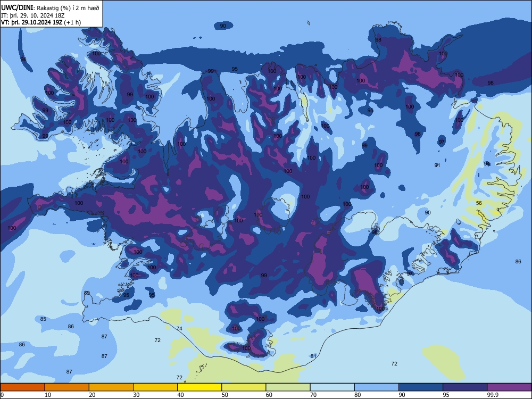This screenshot has height=399, width=532.
Task: Click the purple above-99.9 legend swatch
Action: pyautogui.click(x=509, y=387)
